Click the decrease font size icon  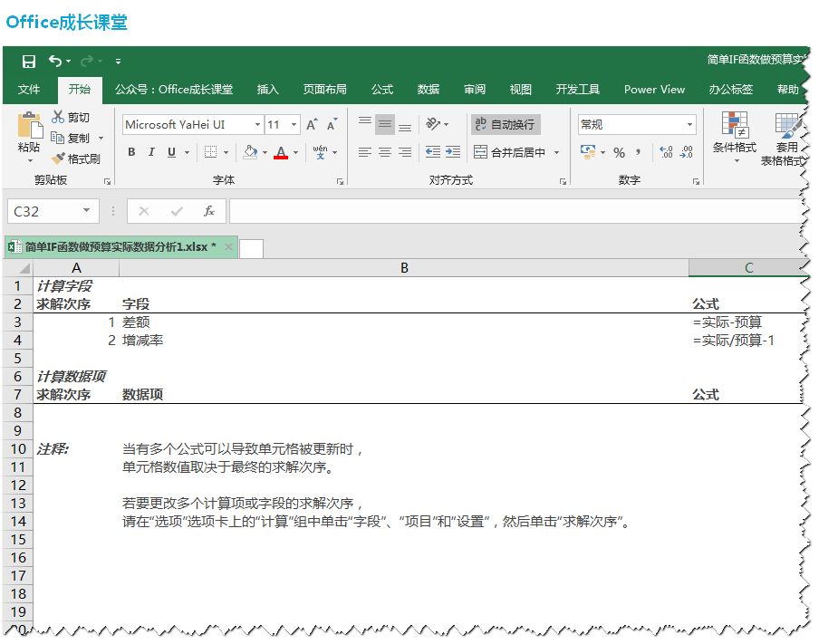point(332,124)
